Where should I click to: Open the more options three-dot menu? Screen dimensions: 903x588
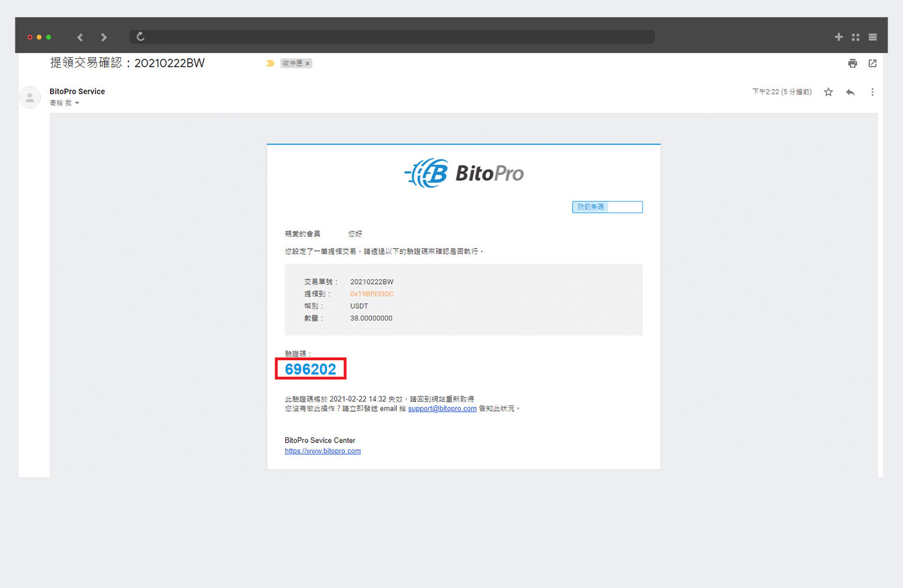click(x=872, y=92)
